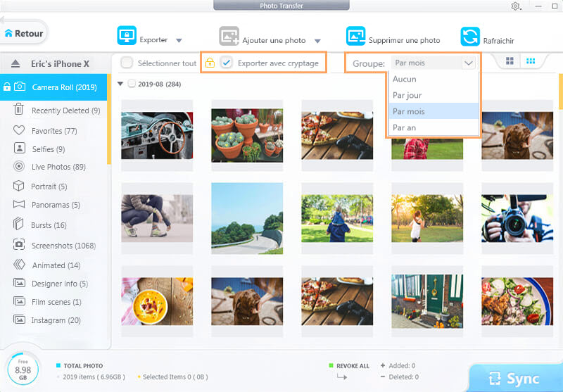Click the Supprimer une photo icon
The width and height of the screenshot is (563, 392).
(x=355, y=36)
